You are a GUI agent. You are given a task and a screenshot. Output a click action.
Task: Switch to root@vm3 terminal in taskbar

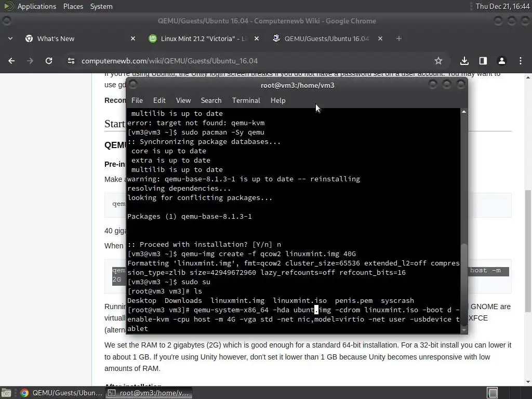(149, 393)
